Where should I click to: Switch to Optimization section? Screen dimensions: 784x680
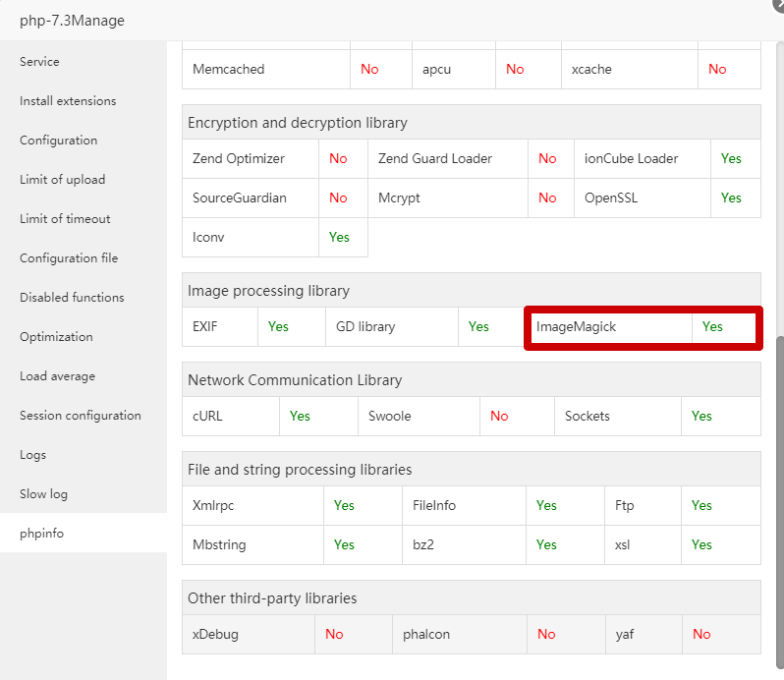56,337
